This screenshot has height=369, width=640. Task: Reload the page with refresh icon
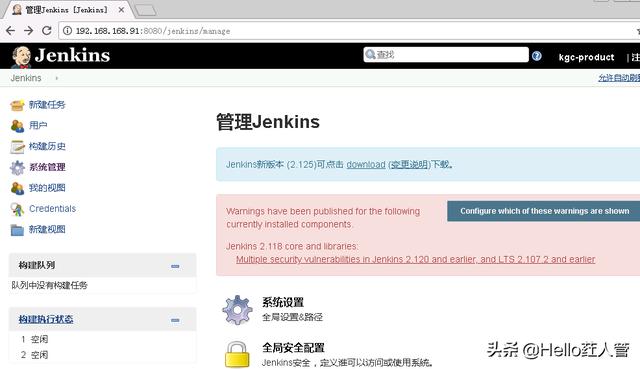pos(47,31)
